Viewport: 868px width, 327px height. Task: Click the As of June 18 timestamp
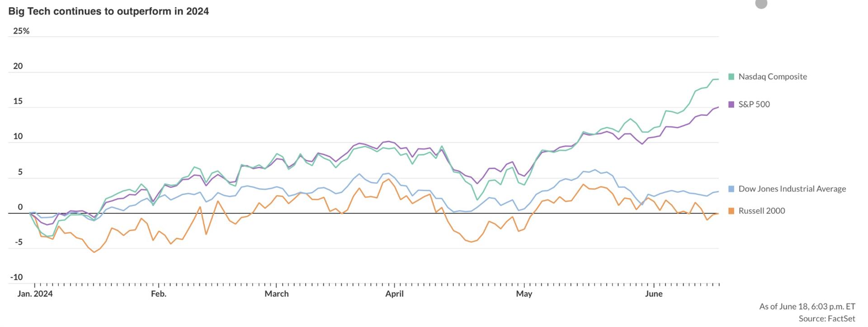point(807,307)
